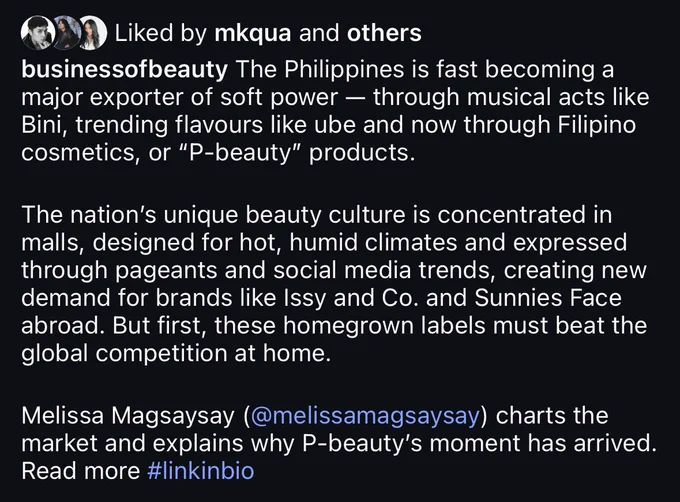
Task: Open the #linkinbio hashtag
Action: 200,471
